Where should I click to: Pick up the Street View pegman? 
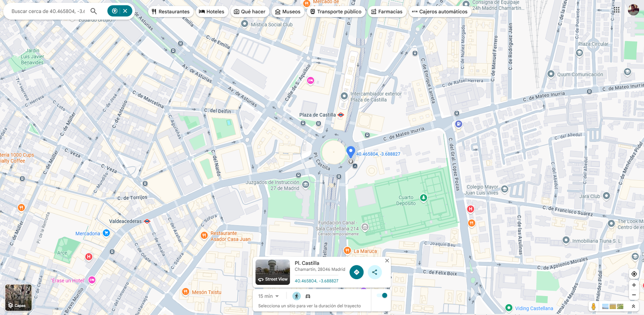pos(593,307)
